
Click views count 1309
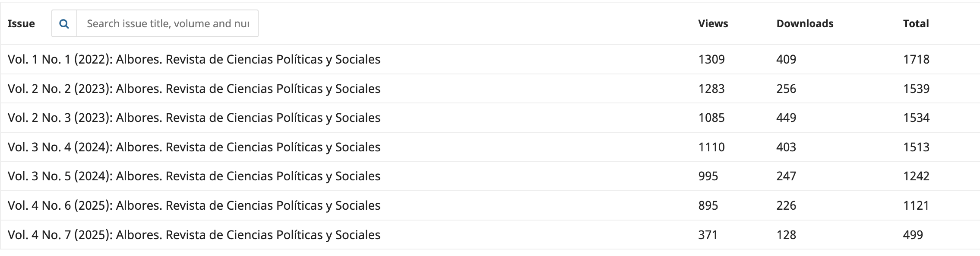[x=711, y=59]
